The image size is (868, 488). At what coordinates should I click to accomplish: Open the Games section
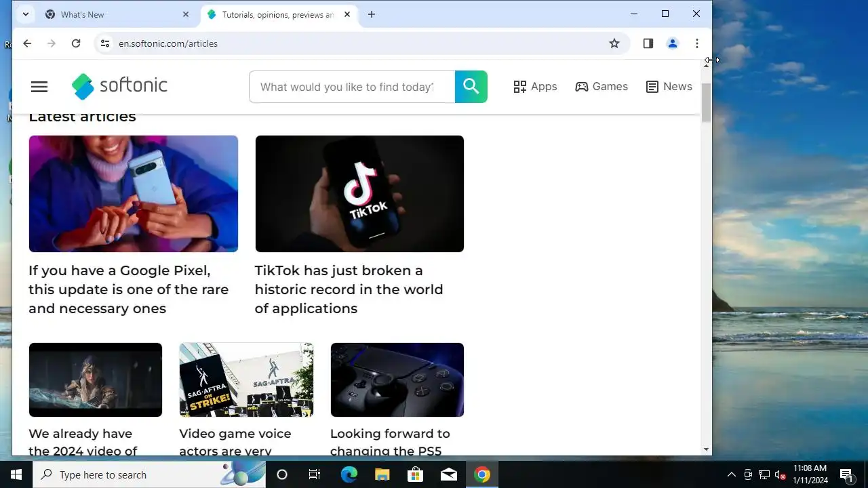coord(601,87)
